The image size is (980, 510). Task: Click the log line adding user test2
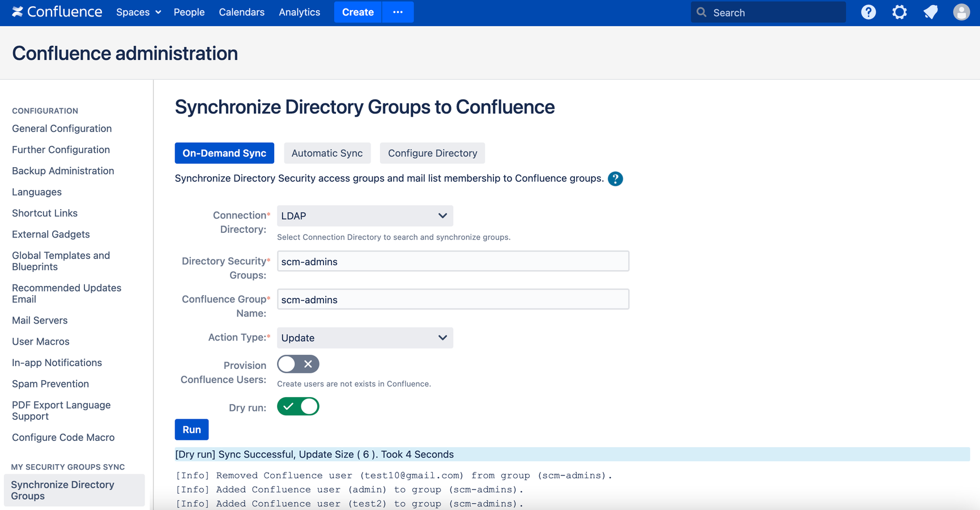[350, 504]
